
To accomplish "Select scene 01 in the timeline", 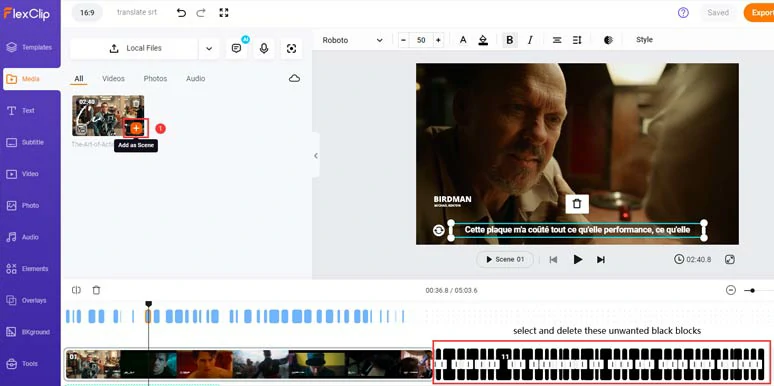I will click(249, 364).
